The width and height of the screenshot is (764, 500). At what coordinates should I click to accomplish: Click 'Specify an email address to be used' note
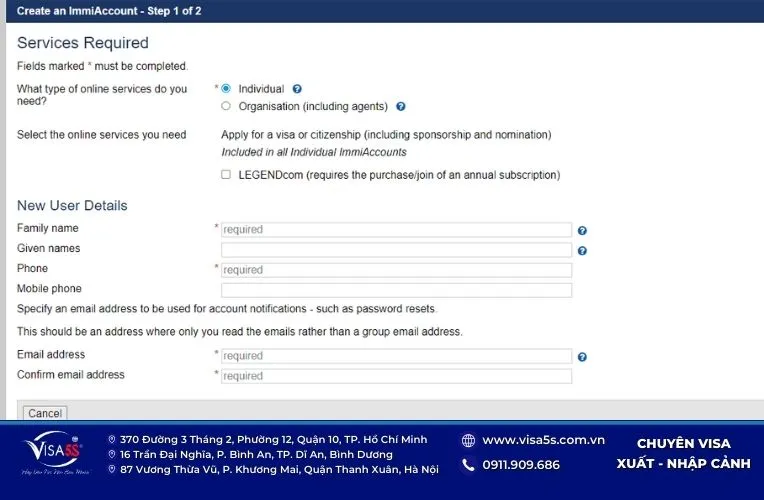click(227, 308)
